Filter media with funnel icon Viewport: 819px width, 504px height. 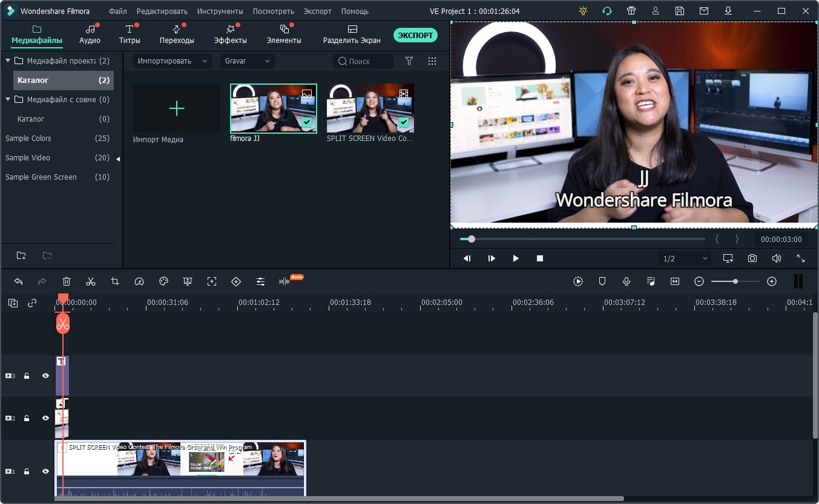coord(409,61)
